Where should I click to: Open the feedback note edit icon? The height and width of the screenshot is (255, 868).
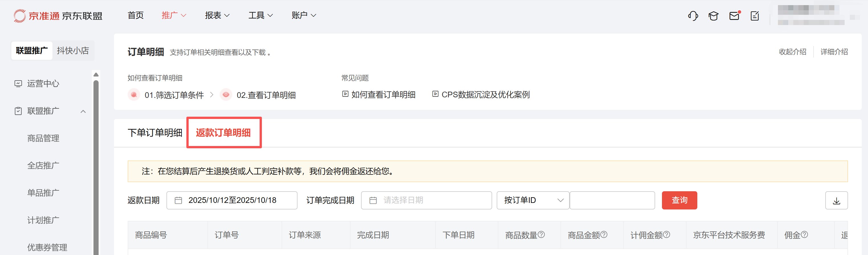[x=755, y=16]
